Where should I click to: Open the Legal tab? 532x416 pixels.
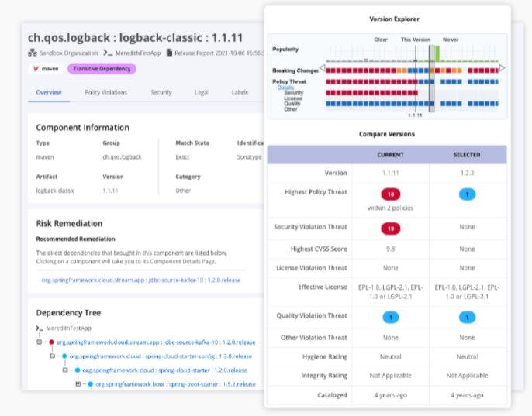(x=202, y=92)
